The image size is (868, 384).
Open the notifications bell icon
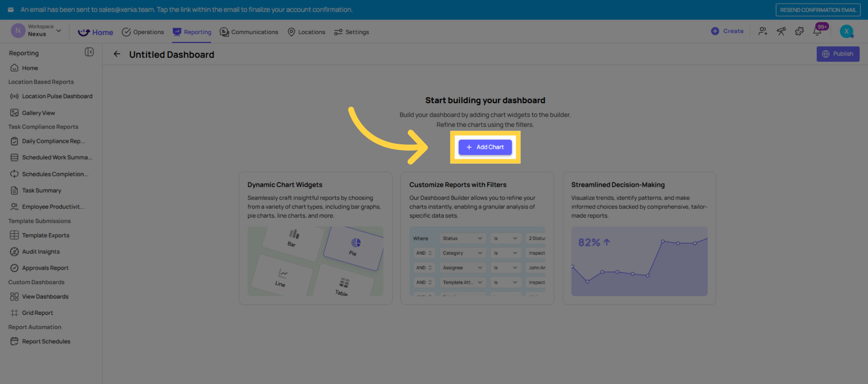pyautogui.click(x=817, y=31)
